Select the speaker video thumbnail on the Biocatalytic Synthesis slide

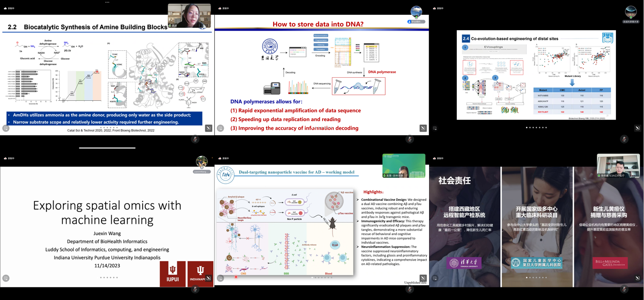pos(189,16)
